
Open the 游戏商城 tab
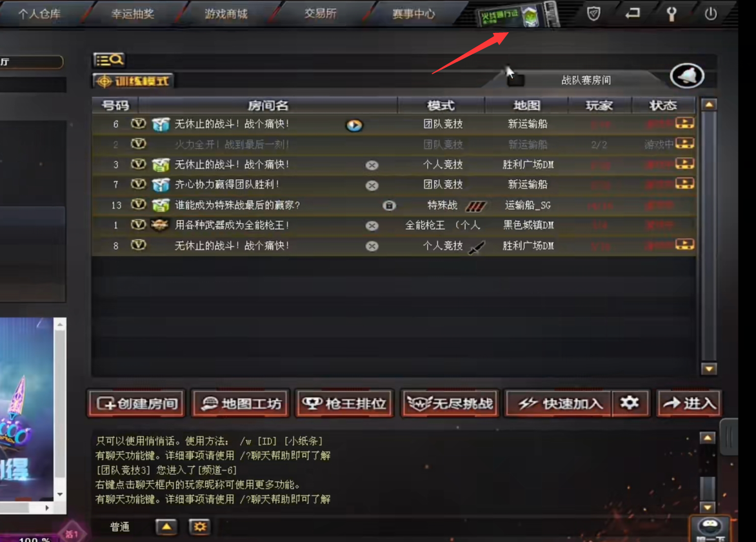pos(226,14)
